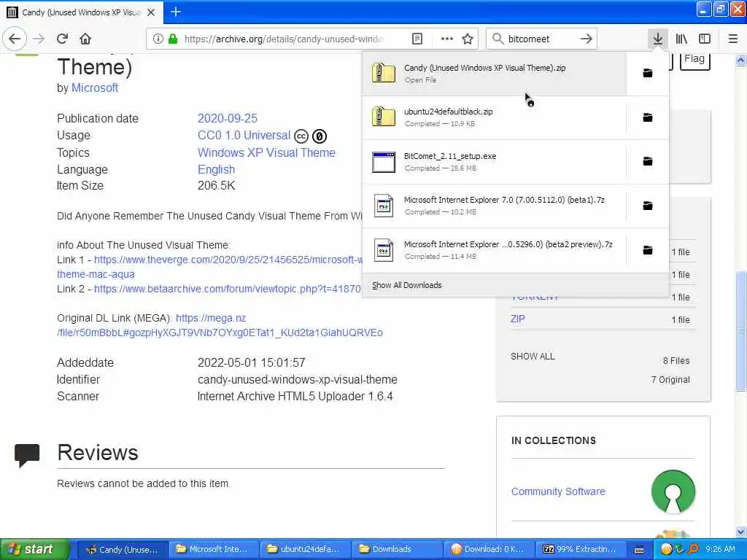Viewport: 747px width, 560px height.
Task: Open containing folder for IE beta2 preview
Action: [x=648, y=250]
